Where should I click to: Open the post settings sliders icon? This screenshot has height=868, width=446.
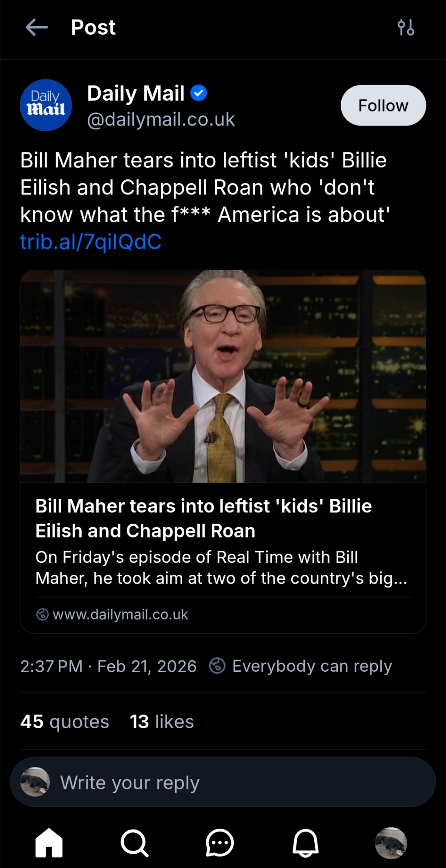click(406, 27)
